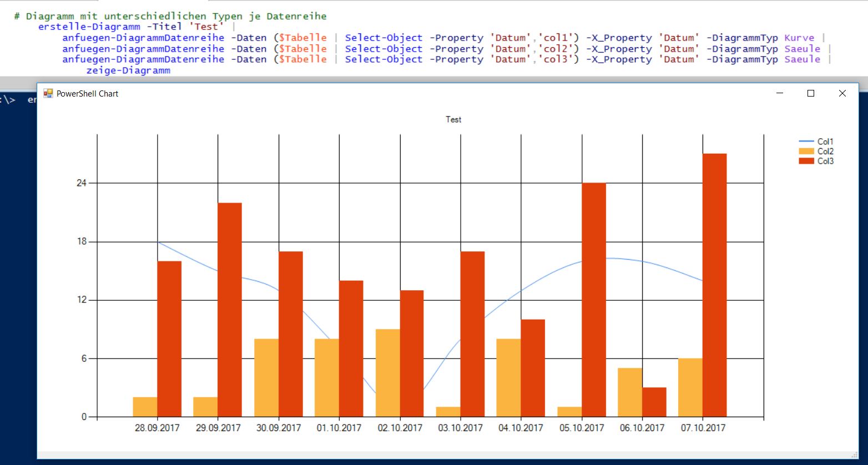Click the 06.10.2017 axis label
Image resolution: width=868 pixels, height=465 pixels.
[642, 428]
